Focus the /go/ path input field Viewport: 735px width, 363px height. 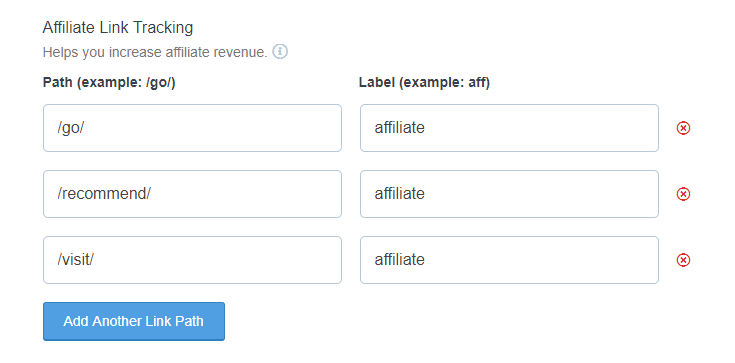click(x=192, y=128)
